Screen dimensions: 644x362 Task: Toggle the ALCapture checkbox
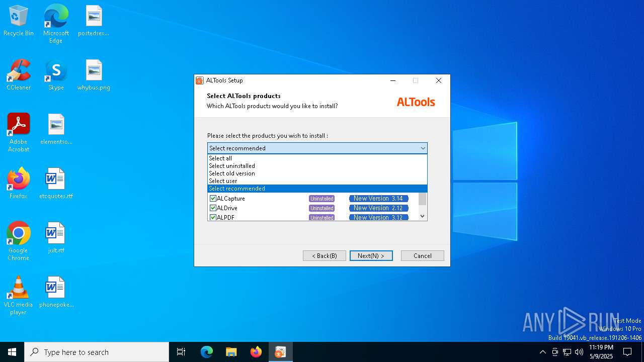coord(213,199)
